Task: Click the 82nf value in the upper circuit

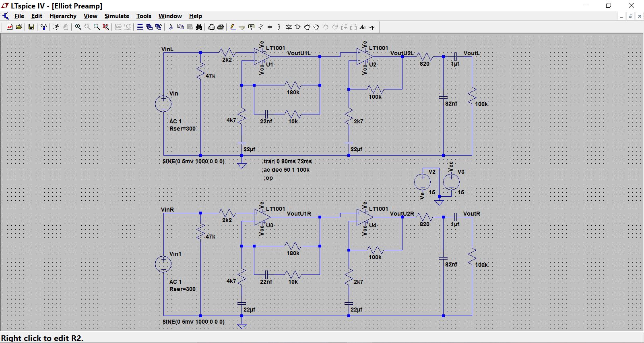Action: click(451, 104)
